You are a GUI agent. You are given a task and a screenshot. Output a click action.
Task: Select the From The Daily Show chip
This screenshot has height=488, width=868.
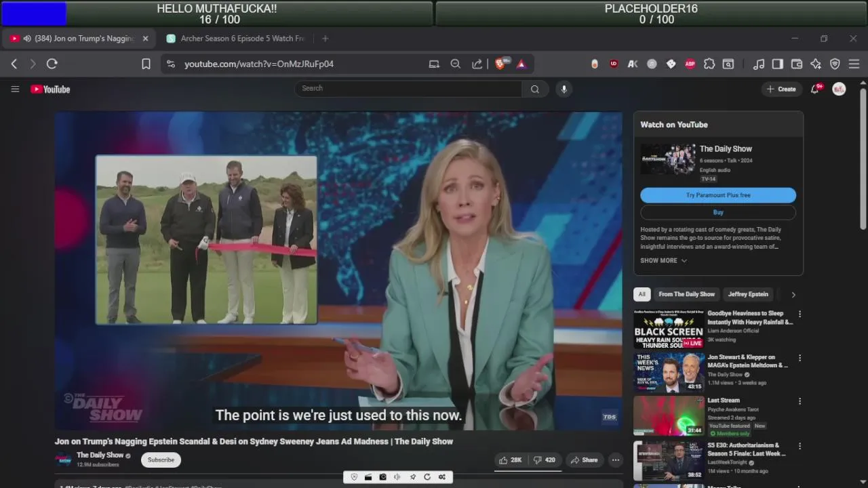(686, 294)
